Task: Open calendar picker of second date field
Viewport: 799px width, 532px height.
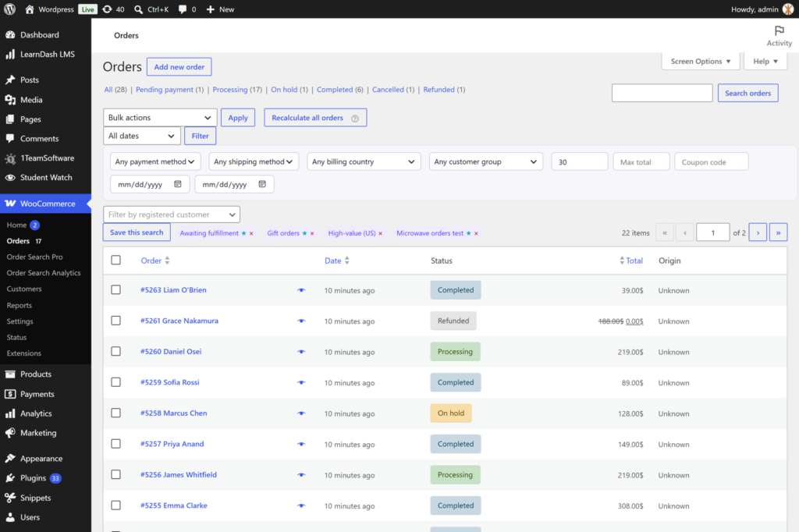Action: (x=262, y=184)
